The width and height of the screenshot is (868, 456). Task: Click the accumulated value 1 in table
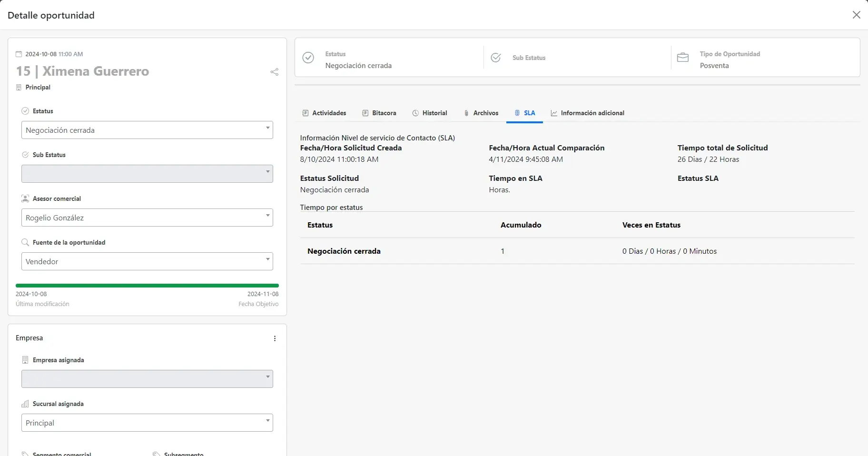pos(503,251)
